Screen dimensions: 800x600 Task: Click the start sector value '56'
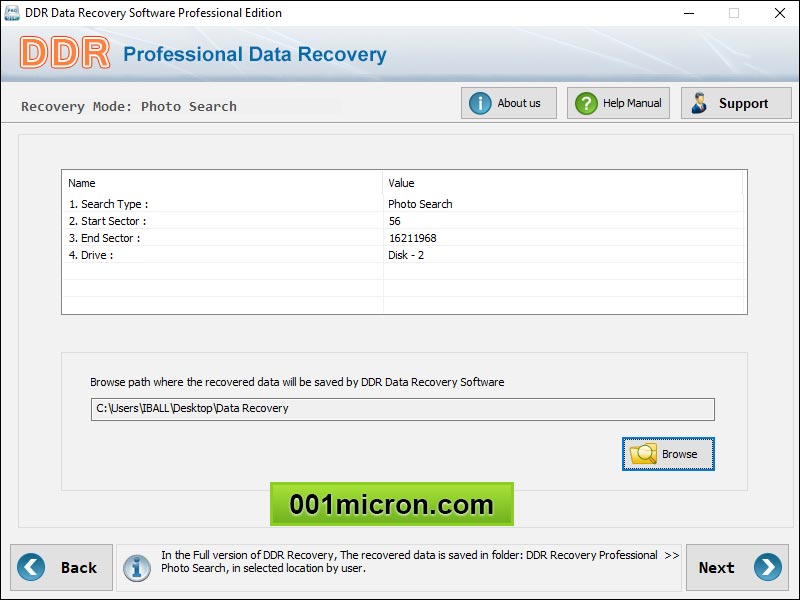(394, 221)
